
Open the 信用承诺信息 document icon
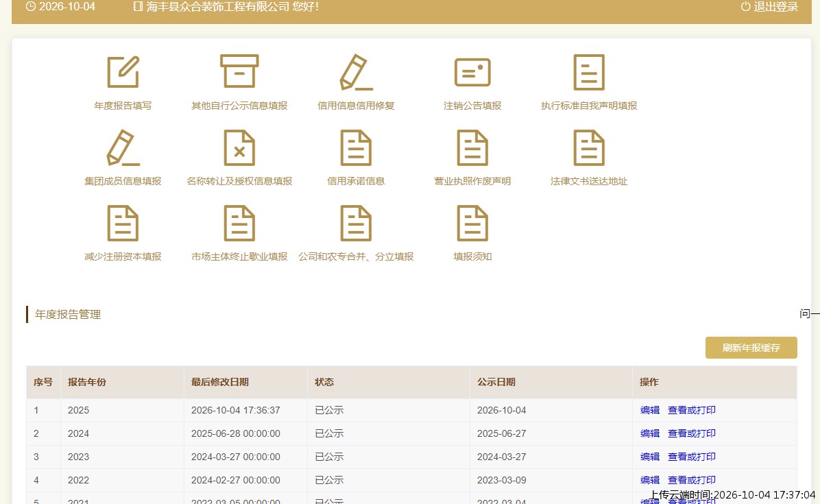point(356,148)
